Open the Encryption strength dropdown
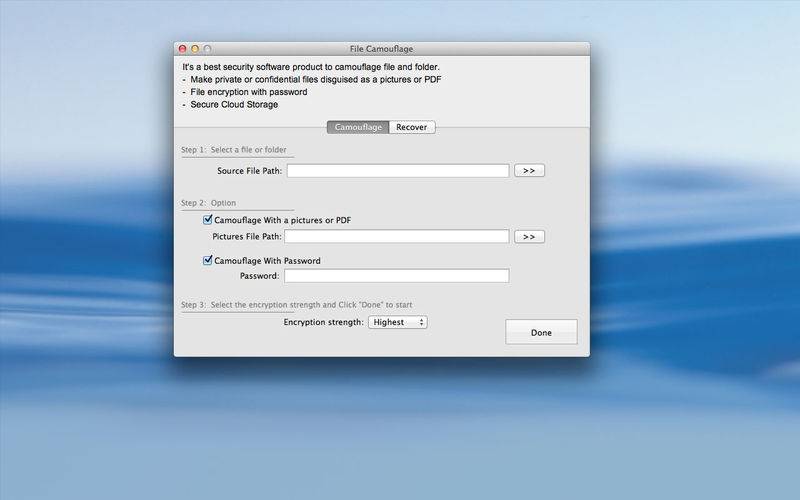800x500 pixels. tap(397, 322)
